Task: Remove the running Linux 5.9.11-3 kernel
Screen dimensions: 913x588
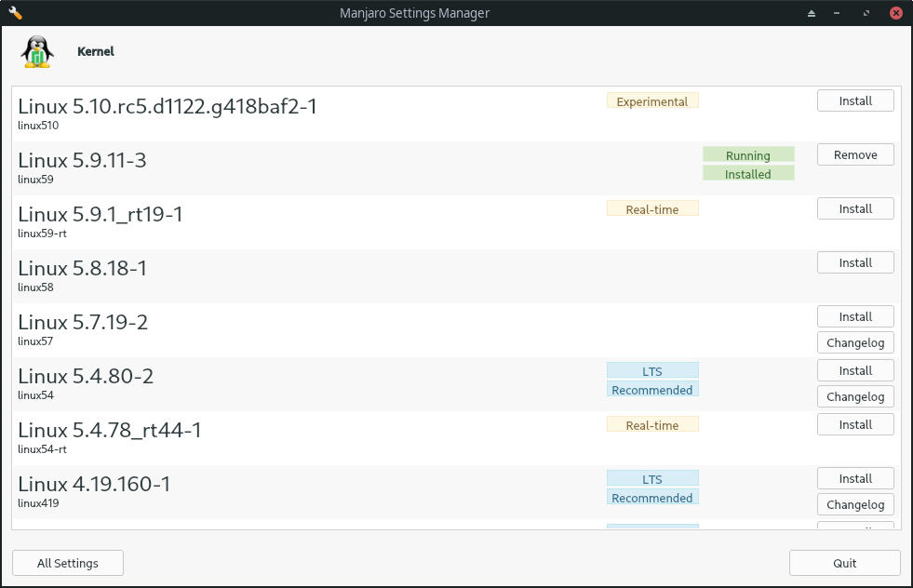Action: (855, 154)
